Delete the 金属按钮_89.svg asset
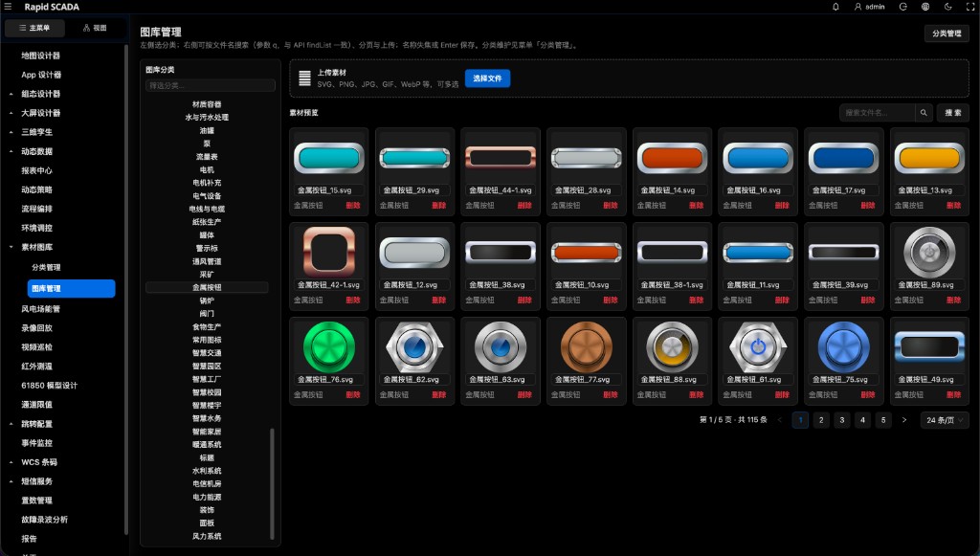 954,300
